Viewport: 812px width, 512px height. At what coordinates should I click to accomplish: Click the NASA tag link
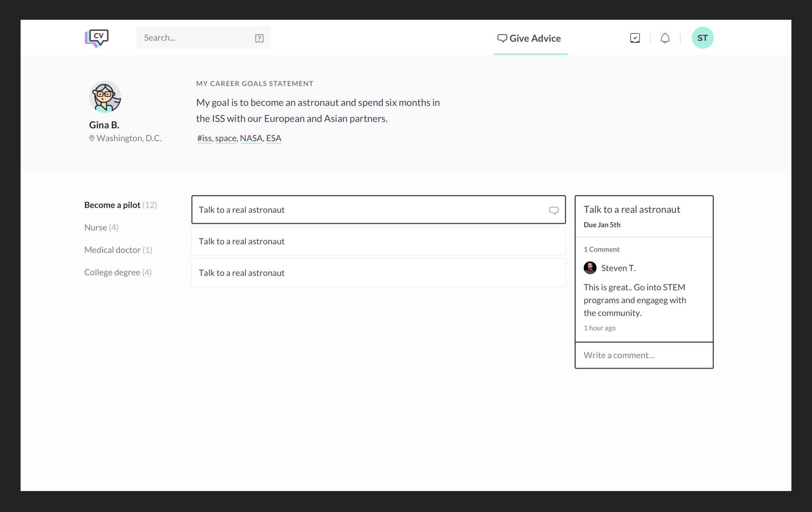[251, 138]
